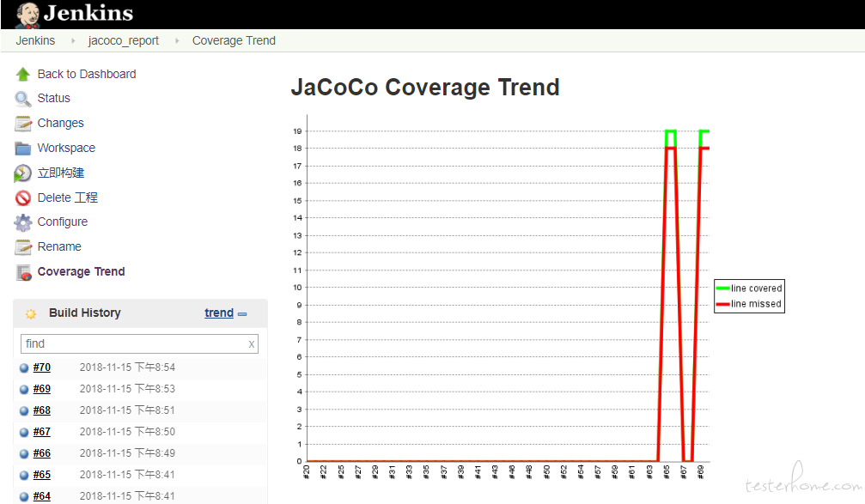Click the blue status ball for build #67
Image resolution: width=865 pixels, height=504 pixels.
pyautogui.click(x=24, y=433)
